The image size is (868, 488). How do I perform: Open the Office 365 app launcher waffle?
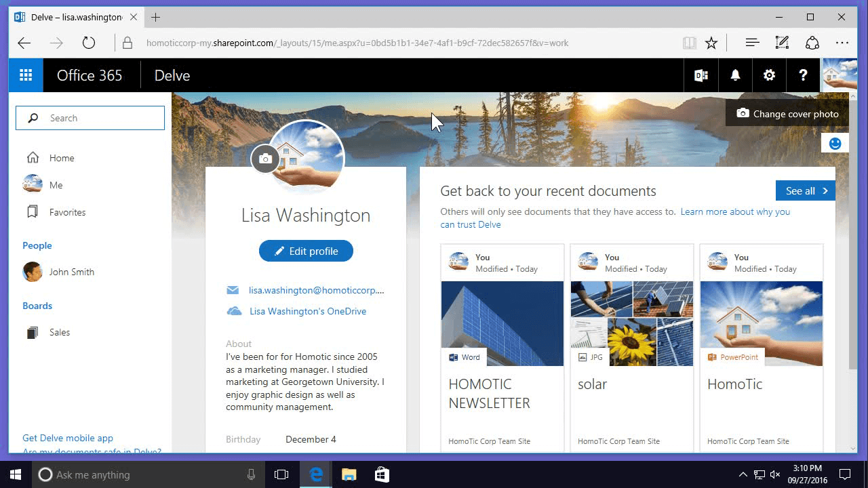point(26,75)
